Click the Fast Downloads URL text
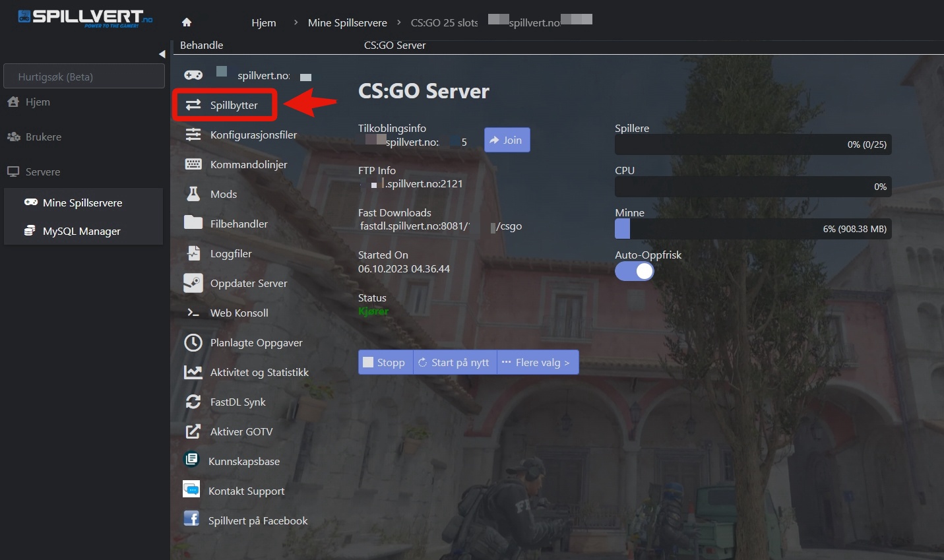Image resolution: width=944 pixels, height=560 pixels. pos(441,226)
